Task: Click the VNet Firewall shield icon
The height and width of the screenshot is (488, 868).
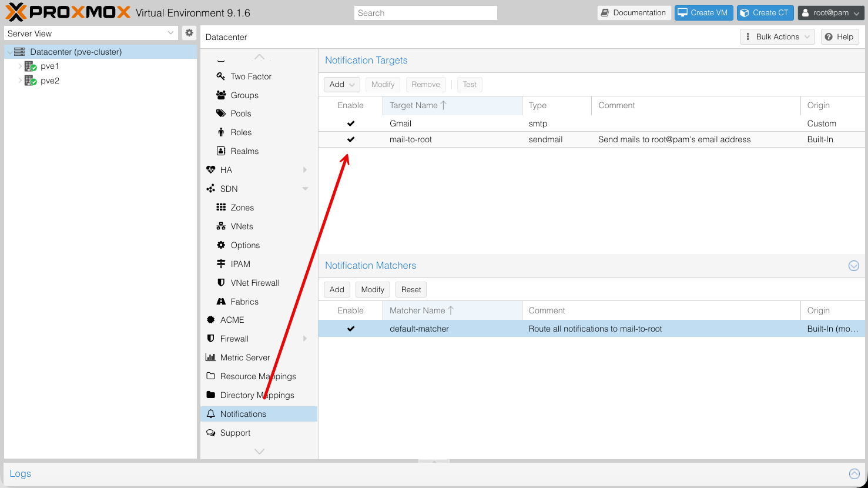Action: click(221, 283)
